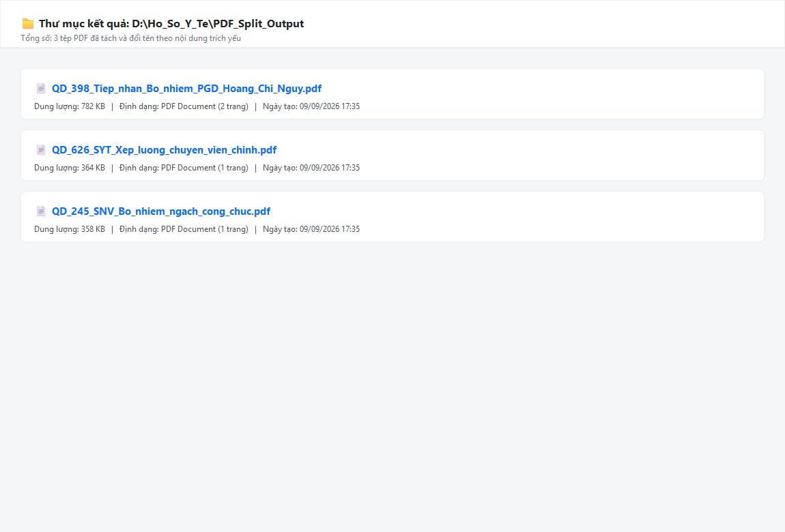Open QD_626_SYT_Xep_luong_chuyen_vien_chinh.pdf
Screen dimensions: 785x532
[165, 150]
